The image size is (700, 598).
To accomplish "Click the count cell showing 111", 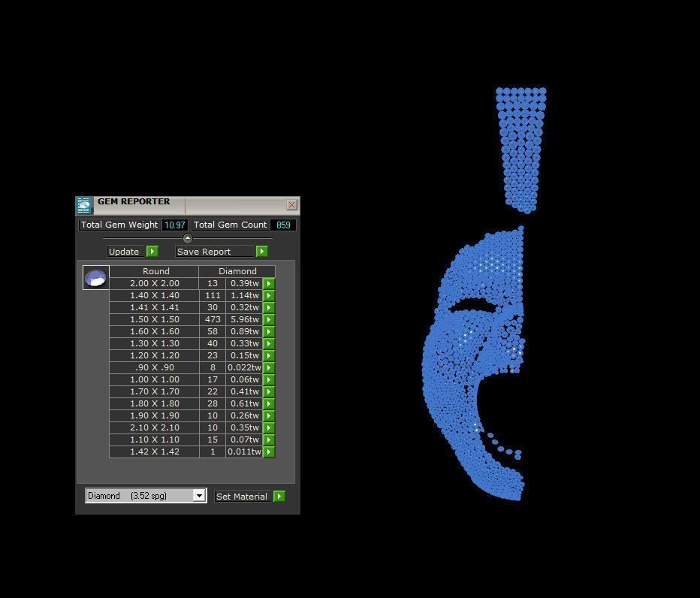I will [213, 295].
